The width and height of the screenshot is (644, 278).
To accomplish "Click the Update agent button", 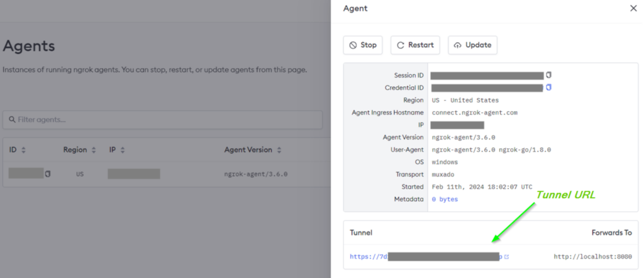I will pos(473,45).
